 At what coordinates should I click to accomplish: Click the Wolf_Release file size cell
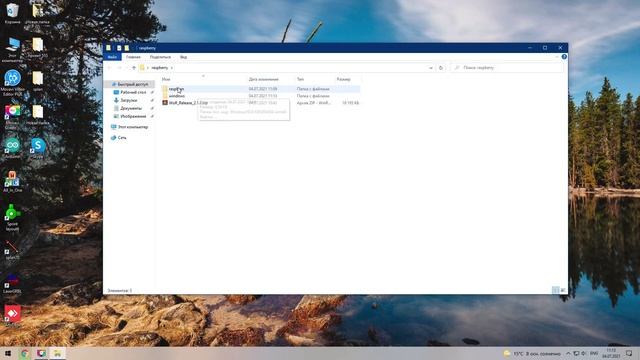(x=350, y=103)
